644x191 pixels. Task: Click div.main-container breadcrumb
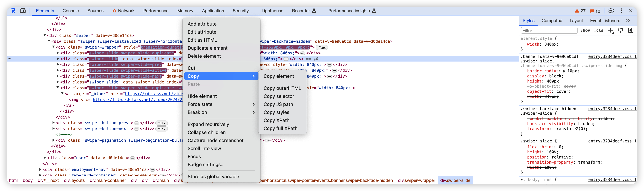click(108, 180)
